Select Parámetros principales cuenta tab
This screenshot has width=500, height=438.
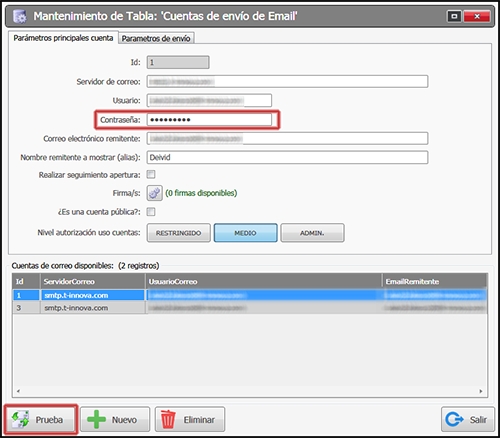point(63,38)
